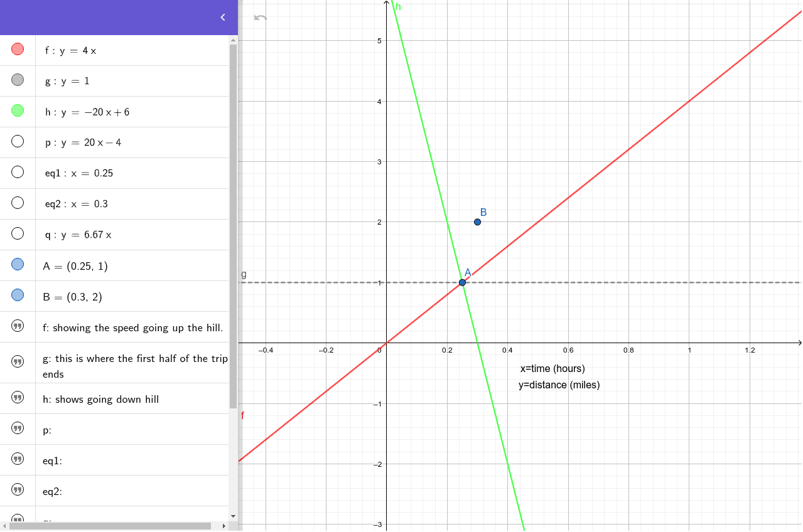This screenshot has height=532, width=803.
Task: Select point B on the graph
Action: pyautogui.click(x=477, y=221)
